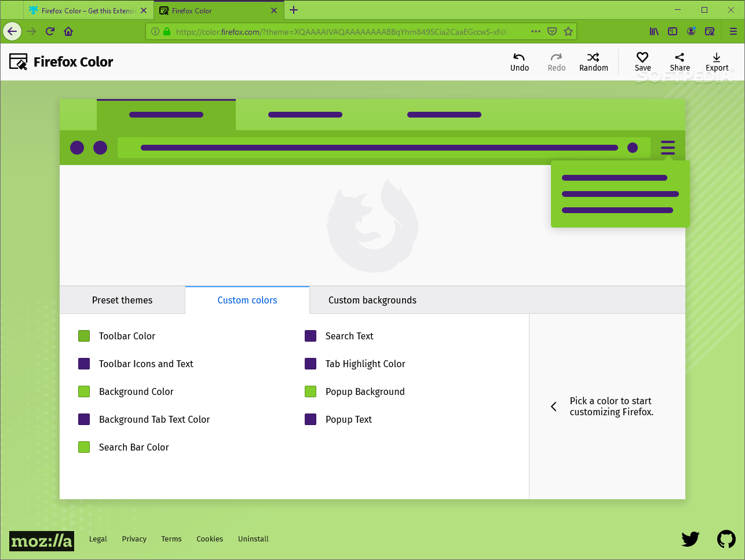
Task: Open the Twitter icon in the footer
Action: coord(690,539)
